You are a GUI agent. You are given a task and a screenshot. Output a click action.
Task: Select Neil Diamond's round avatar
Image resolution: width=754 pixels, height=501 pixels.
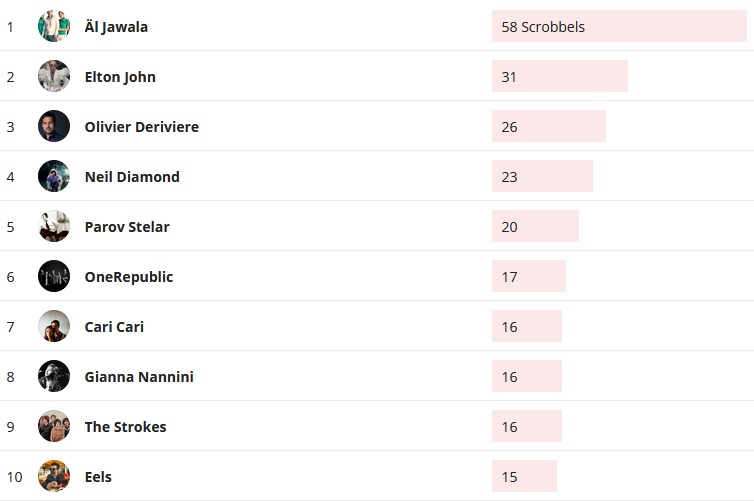[x=54, y=176]
